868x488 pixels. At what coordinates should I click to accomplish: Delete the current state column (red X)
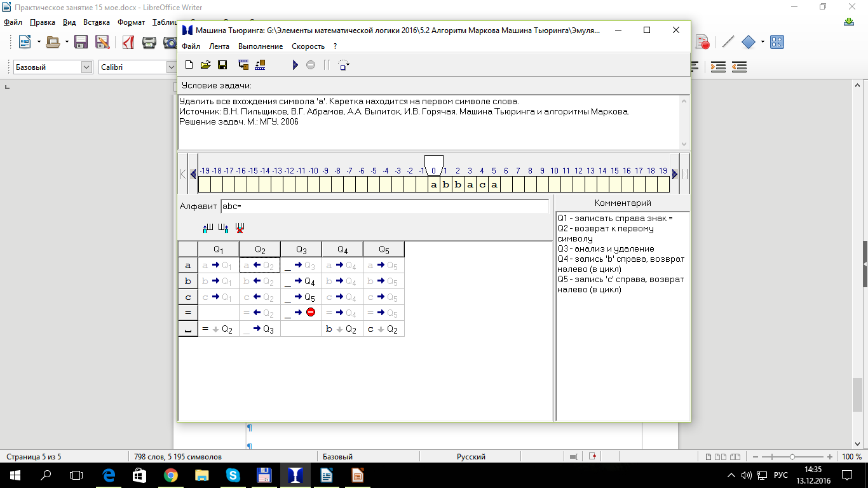point(240,227)
